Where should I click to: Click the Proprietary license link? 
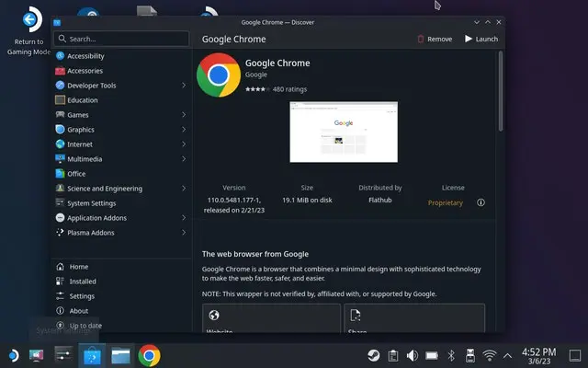(446, 202)
